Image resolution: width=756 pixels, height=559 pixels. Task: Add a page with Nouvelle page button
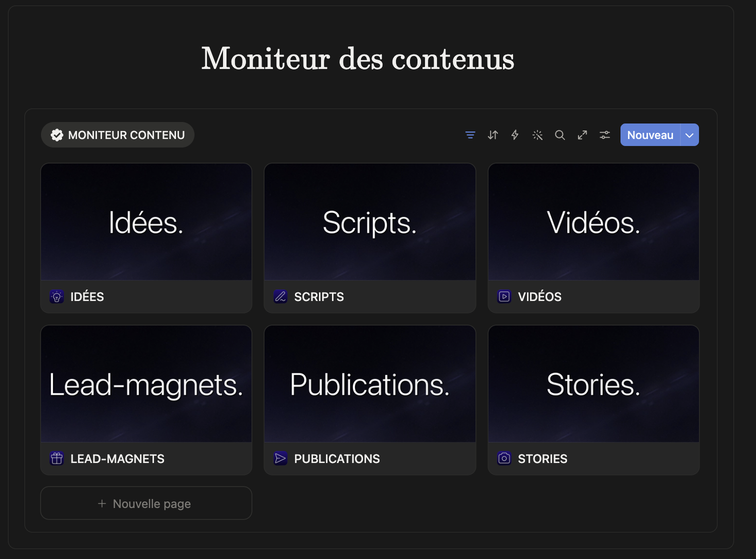(146, 503)
